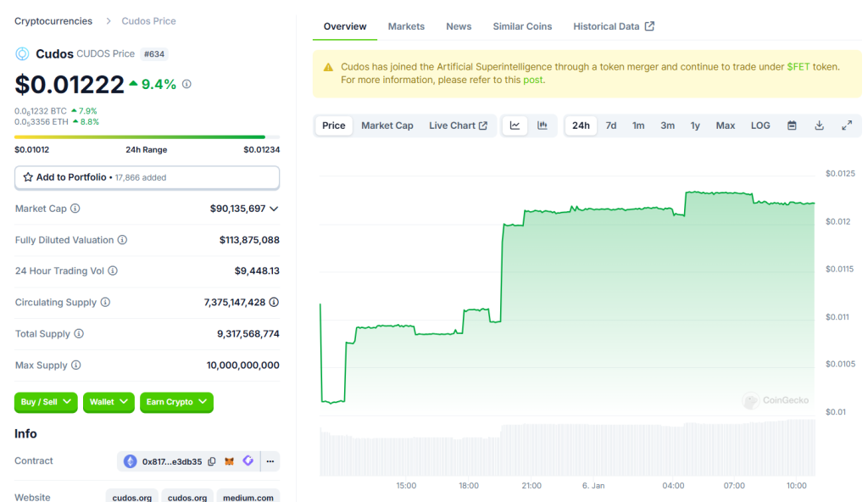This screenshot has width=868, height=502.
Task: Open the Similar Coins tab
Action: [x=522, y=26]
